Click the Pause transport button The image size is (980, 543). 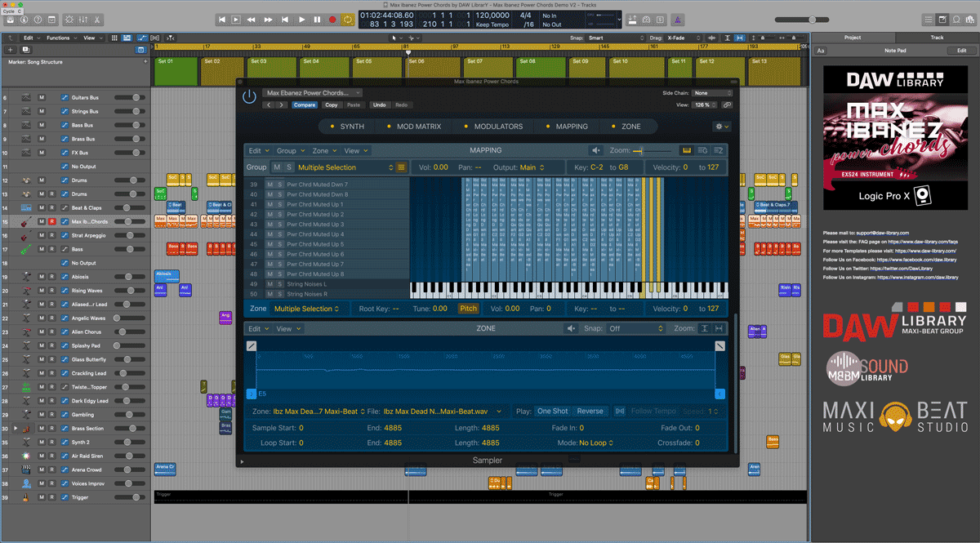coord(317,19)
